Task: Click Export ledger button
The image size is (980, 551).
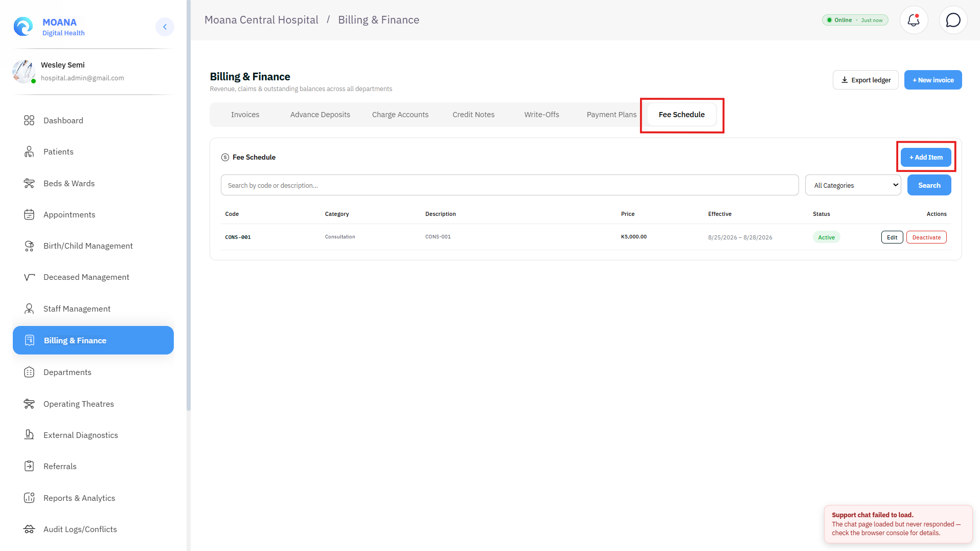Action: 865,80
